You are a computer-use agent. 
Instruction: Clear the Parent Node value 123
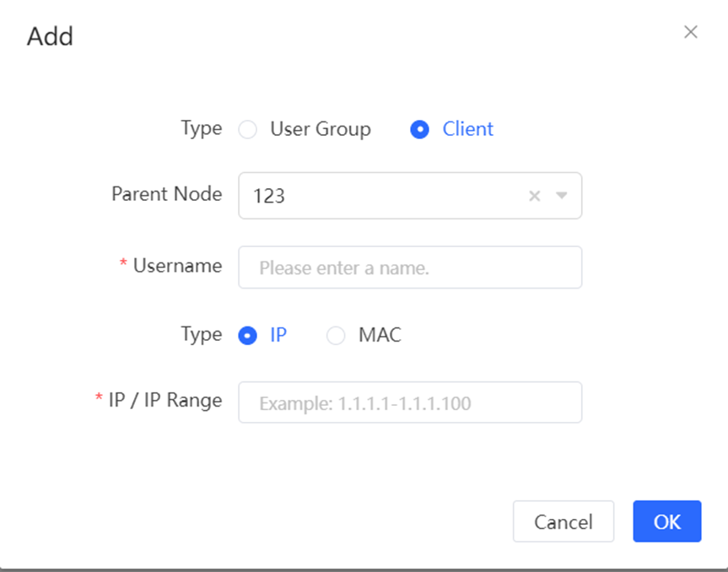pos(534,196)
